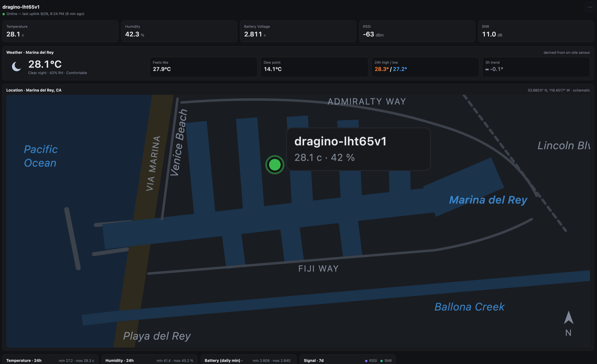The width and height of the screenshot is (597, 364).
Task: Click the large 28.1°C weather reading
Action: [x=45, y=64]
